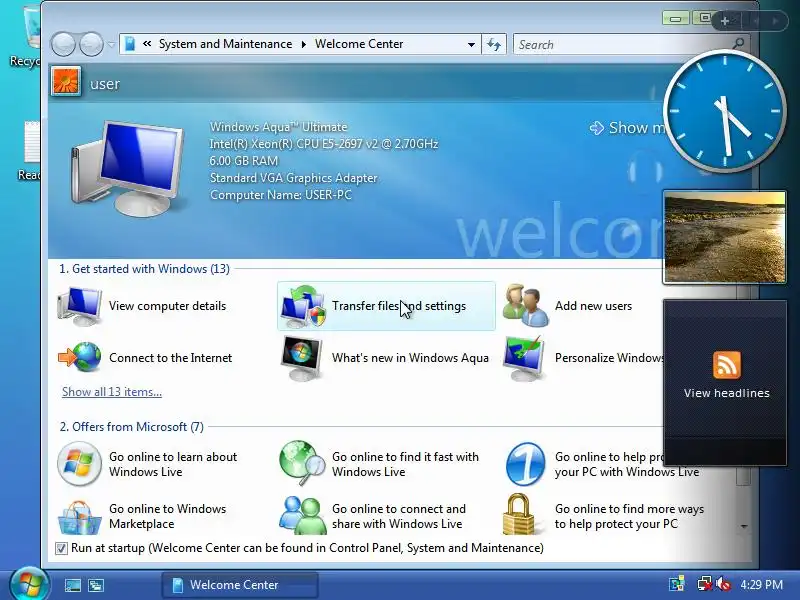This screenshot has height=600, width=800.
Task: Click the Windows Aqua Ultimate text
Action: click(x=279, y=127)
